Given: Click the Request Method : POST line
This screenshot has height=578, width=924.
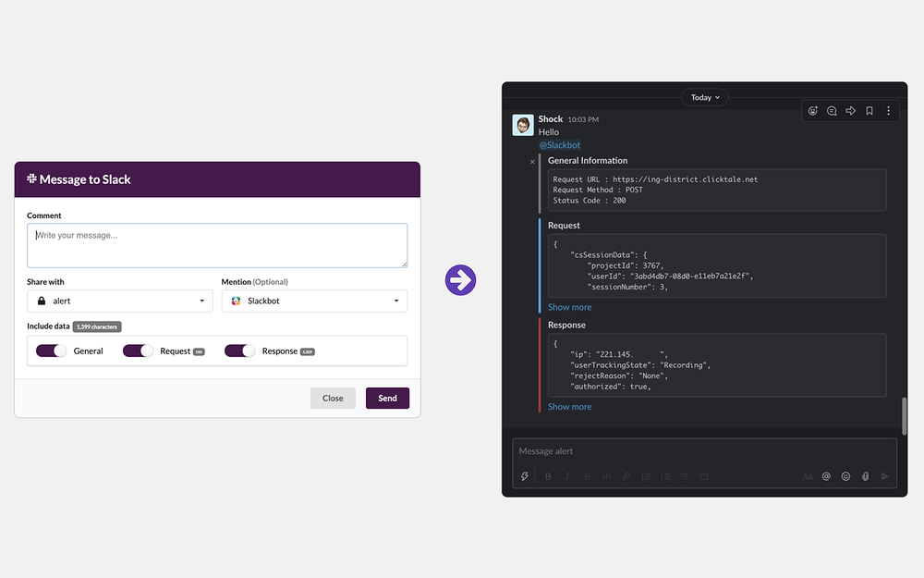Looking at the screenshot, I should (598, 190).
